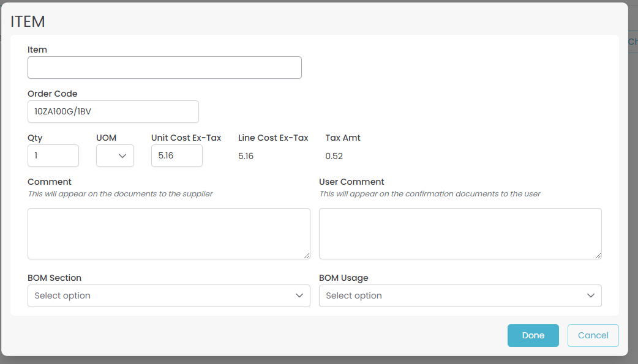Click the supplier documents hint text
The image size is (638, 364).
[x=120, y=194]
